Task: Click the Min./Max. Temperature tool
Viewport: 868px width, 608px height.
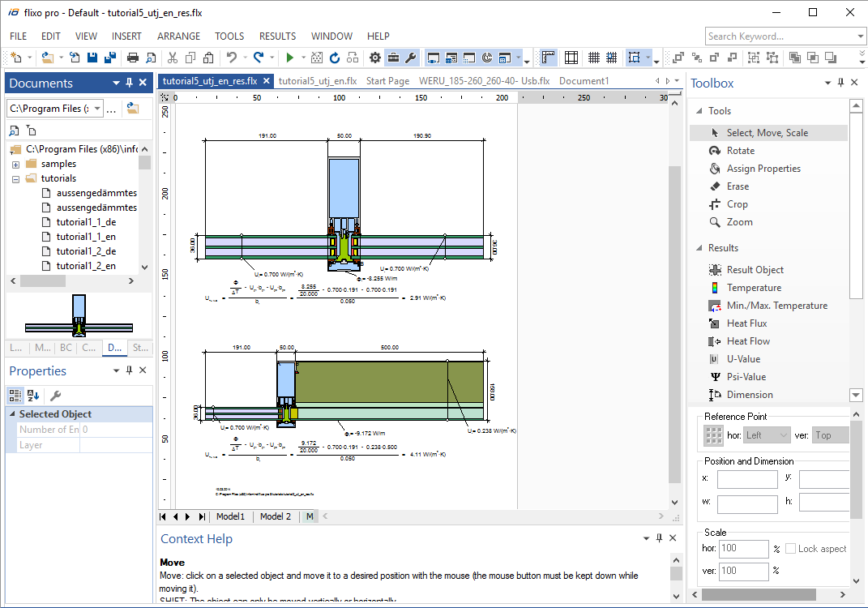Action: click(776, 306)
